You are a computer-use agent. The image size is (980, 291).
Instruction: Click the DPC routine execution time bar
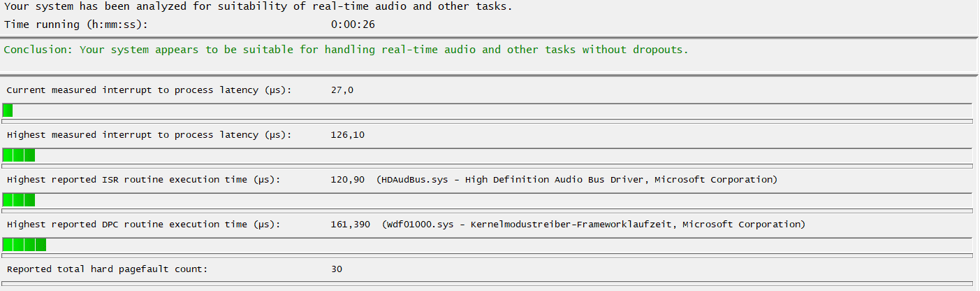point(487,245)
